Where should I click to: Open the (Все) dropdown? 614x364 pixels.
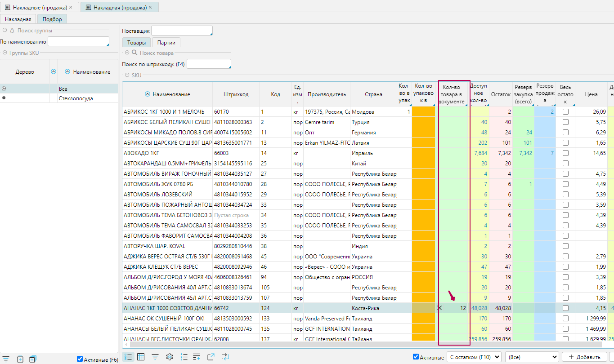click(532, 357)
